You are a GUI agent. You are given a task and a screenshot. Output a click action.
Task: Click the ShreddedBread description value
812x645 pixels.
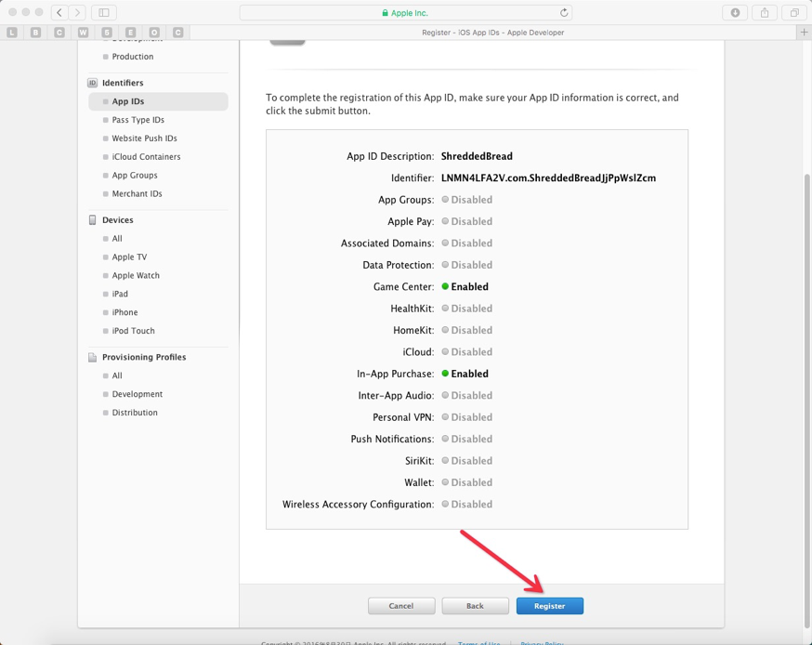pos(477,156)
